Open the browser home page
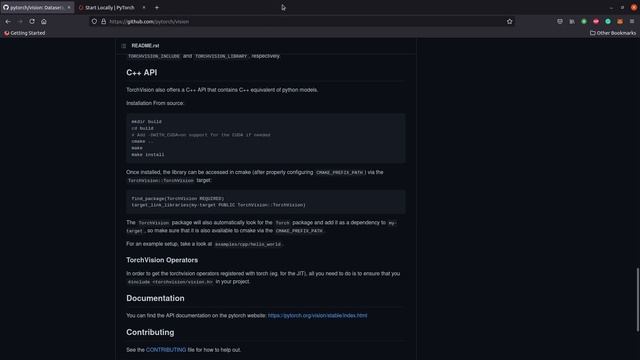 [x=44, y=21]
